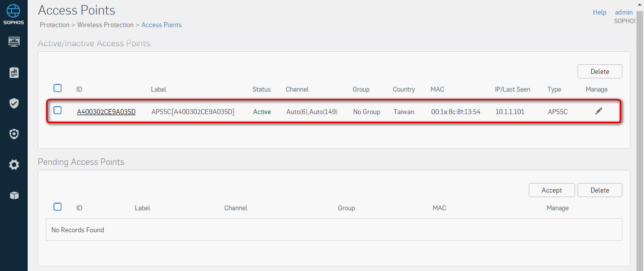Click the No Group cell
Screen dimensions: 644x271
tap(367, 112)
